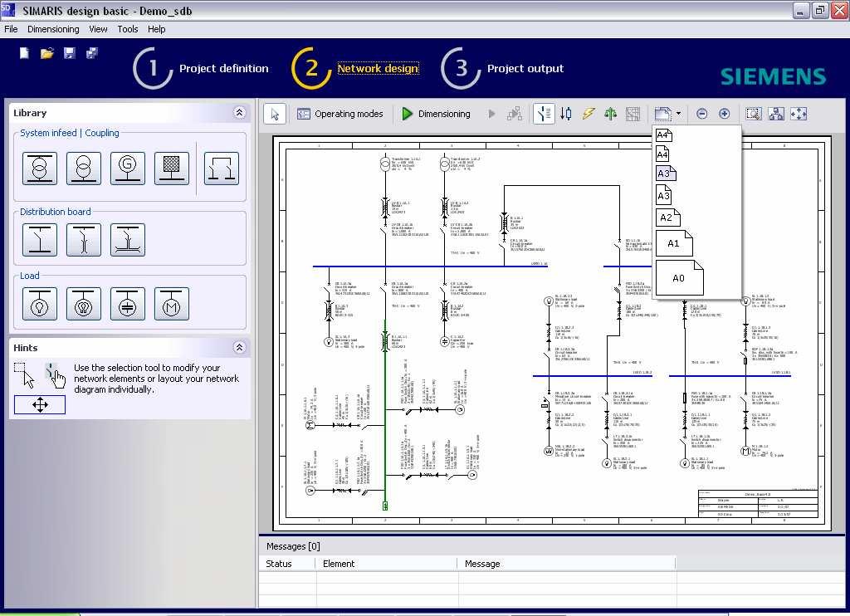The height and width of the screenshot is (616, 850).
Task: Sort messages by Element column
Action: click(x=387, y=564)
